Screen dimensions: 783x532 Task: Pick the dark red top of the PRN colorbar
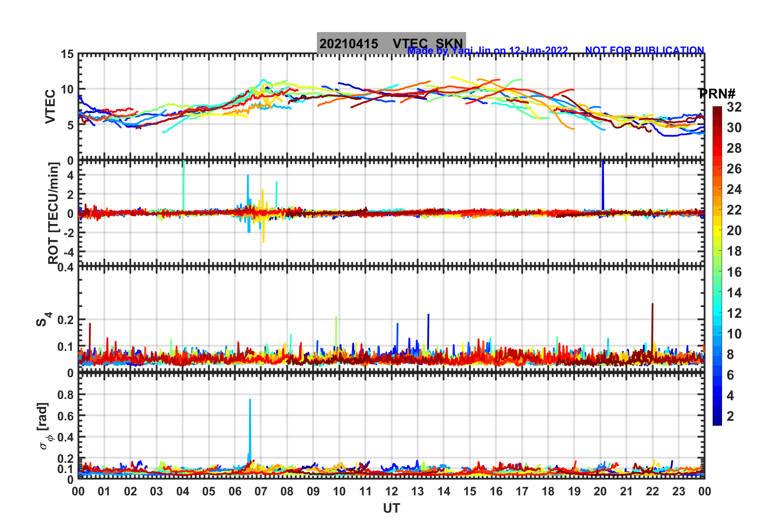pyautogui.click(x=717, y=110)
